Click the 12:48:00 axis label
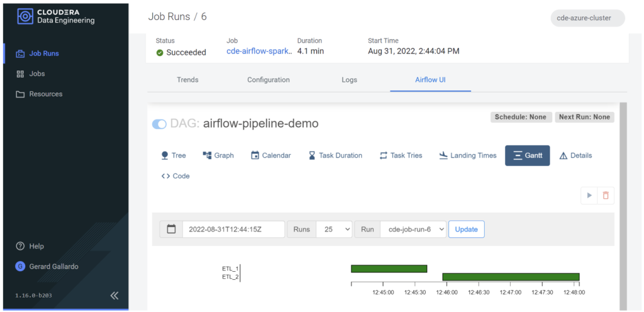The height and width of the screenshot is (312, 644). coord(574,292)
